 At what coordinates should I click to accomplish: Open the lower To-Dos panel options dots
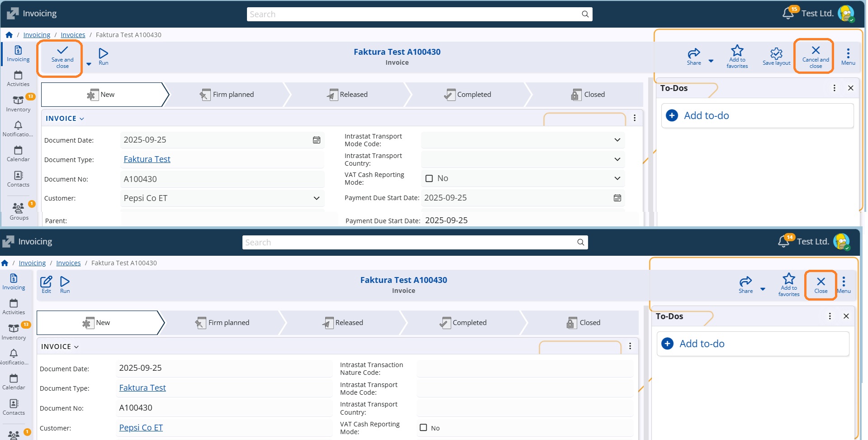coord(830,316)
